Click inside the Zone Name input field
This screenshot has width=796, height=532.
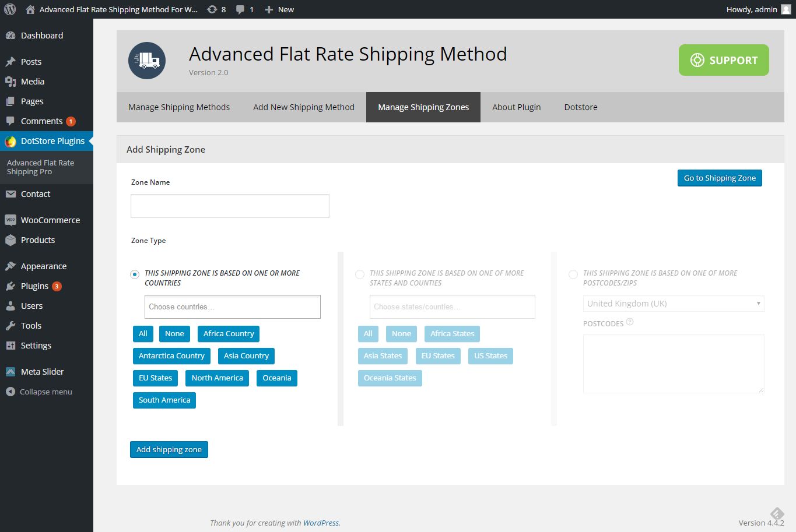point(229,206)
